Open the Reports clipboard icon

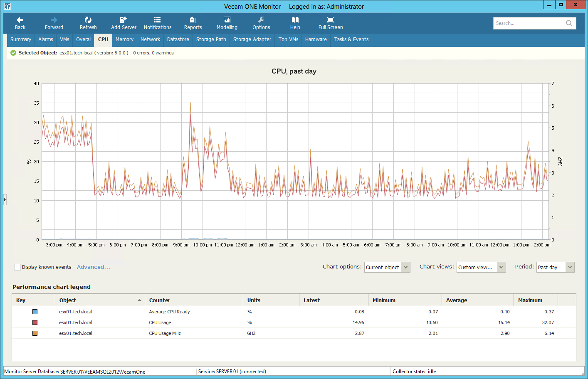(193, 20)
